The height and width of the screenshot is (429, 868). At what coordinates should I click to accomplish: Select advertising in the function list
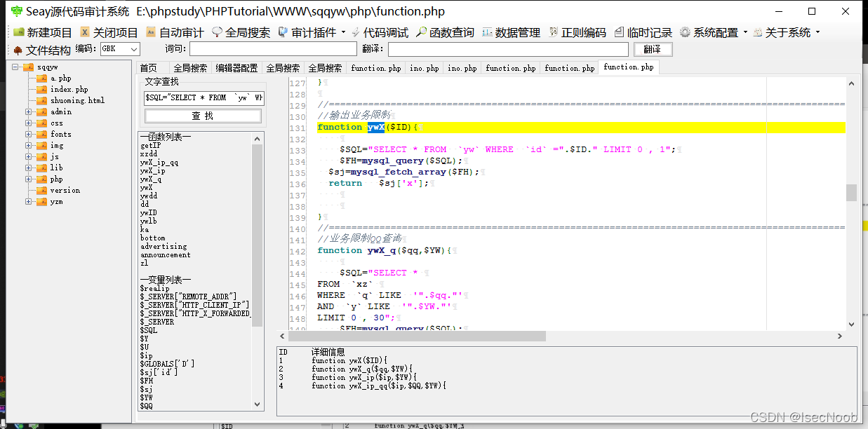point(163,247)
